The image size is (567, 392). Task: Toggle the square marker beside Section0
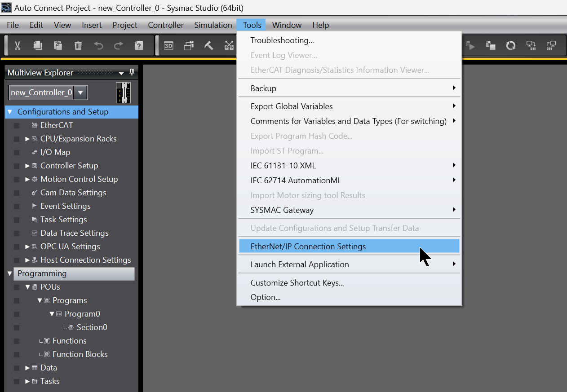click(x=17, y=328)
